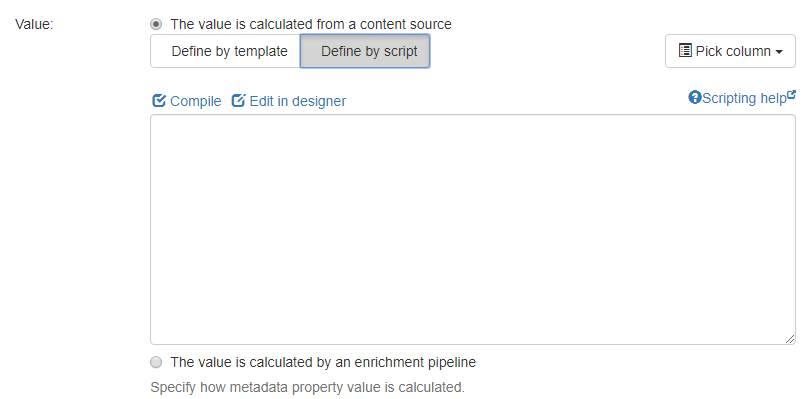Viewport: 807px width, 399px height.
Task: Click the textarea resize grip icon
Action: tap(790, 339)
